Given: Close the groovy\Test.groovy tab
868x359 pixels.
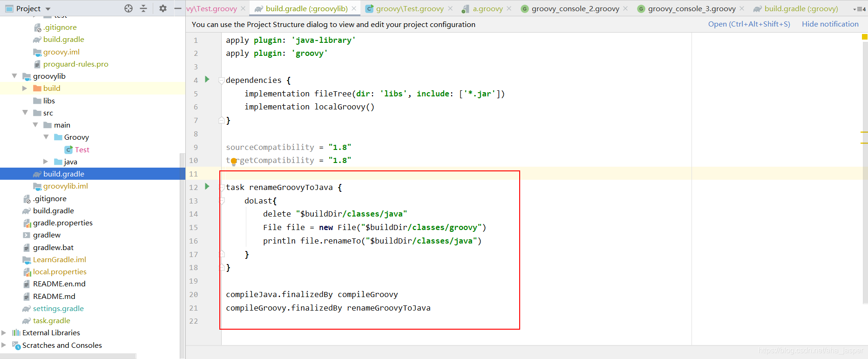Looking at the screenshot, I should [450, 8].
